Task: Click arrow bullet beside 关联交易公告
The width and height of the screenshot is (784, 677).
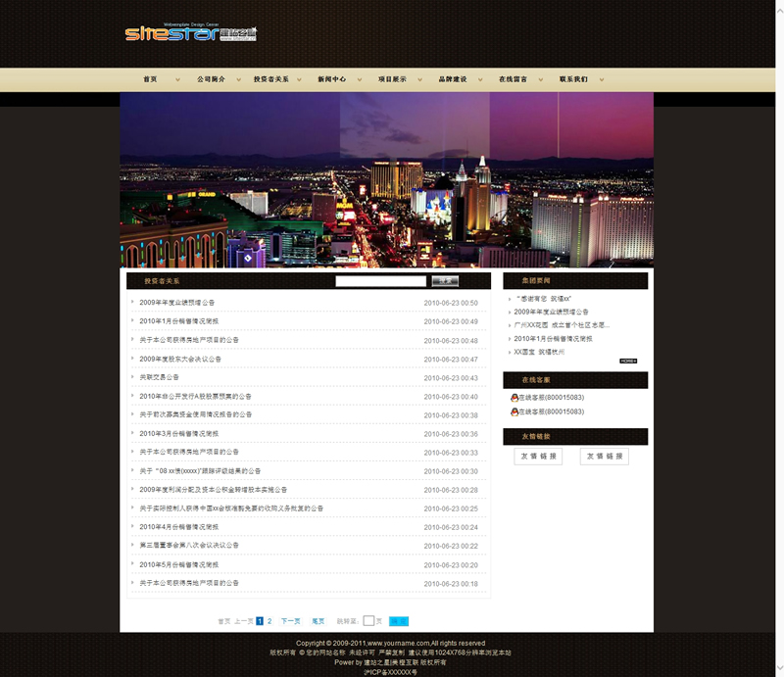Action: pyautogui.click(x=133, y=377)
